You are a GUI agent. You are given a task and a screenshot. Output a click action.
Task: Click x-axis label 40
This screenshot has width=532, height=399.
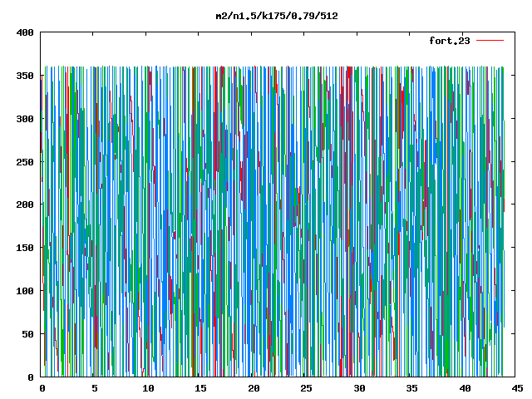[465, 388]
